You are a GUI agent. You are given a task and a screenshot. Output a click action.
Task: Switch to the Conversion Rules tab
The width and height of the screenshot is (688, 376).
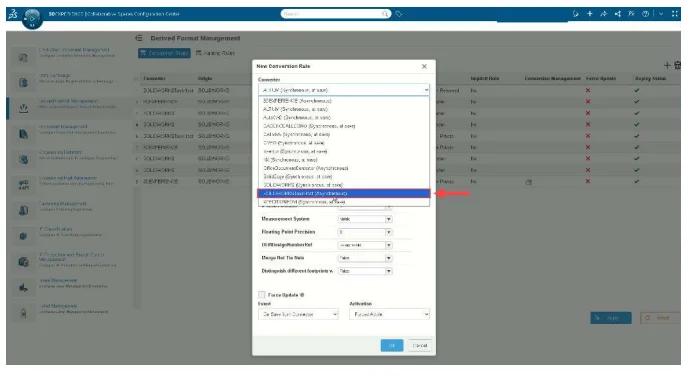tap(164, 53)
